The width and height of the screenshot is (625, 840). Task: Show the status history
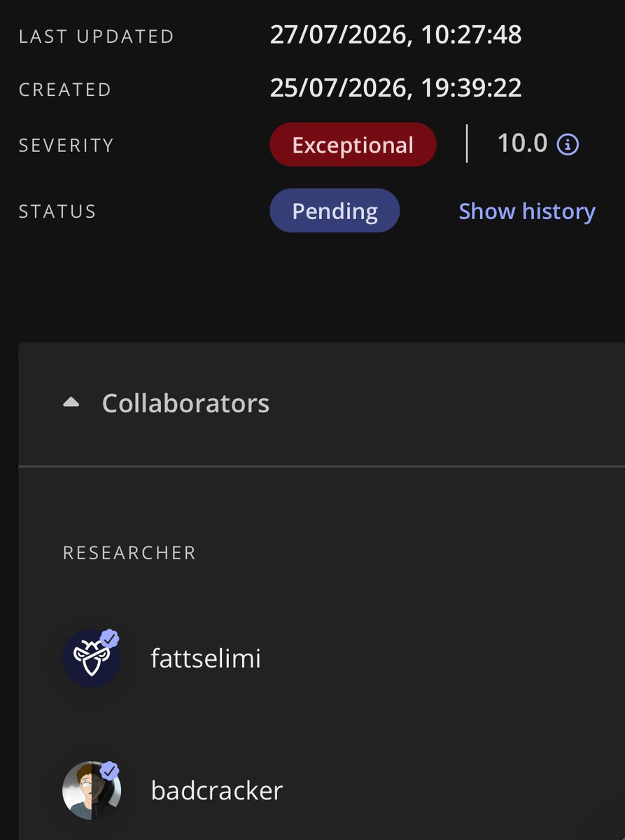pos(527,211)
